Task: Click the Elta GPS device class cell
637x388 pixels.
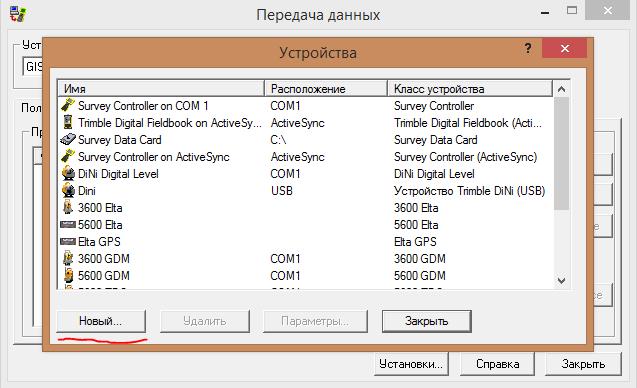Action: click(415, 242)
